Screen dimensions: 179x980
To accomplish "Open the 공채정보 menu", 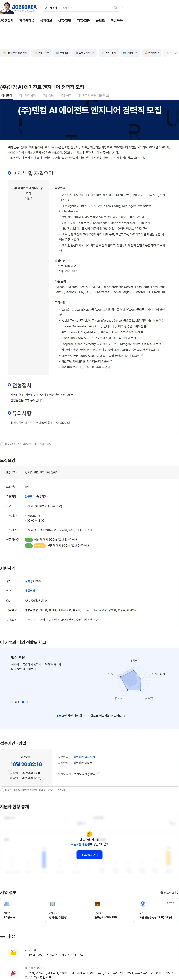I will tap(46, 20).
